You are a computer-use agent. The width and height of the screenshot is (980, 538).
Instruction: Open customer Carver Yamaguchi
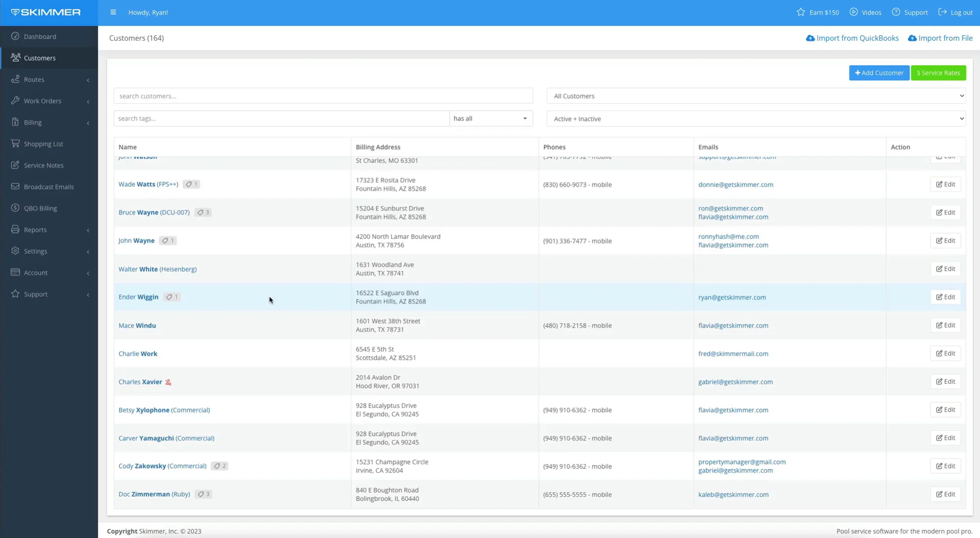click(x=166, y=438)
